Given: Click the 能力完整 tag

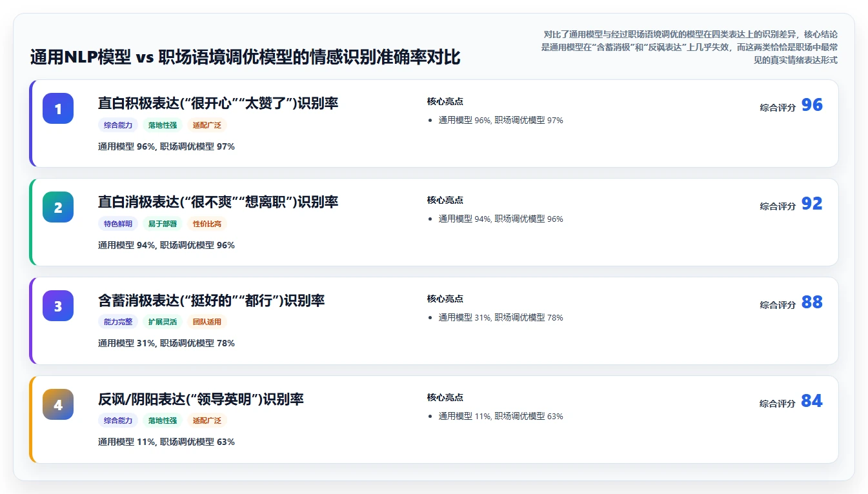Looking at the screenshot, I should (118, 322).
